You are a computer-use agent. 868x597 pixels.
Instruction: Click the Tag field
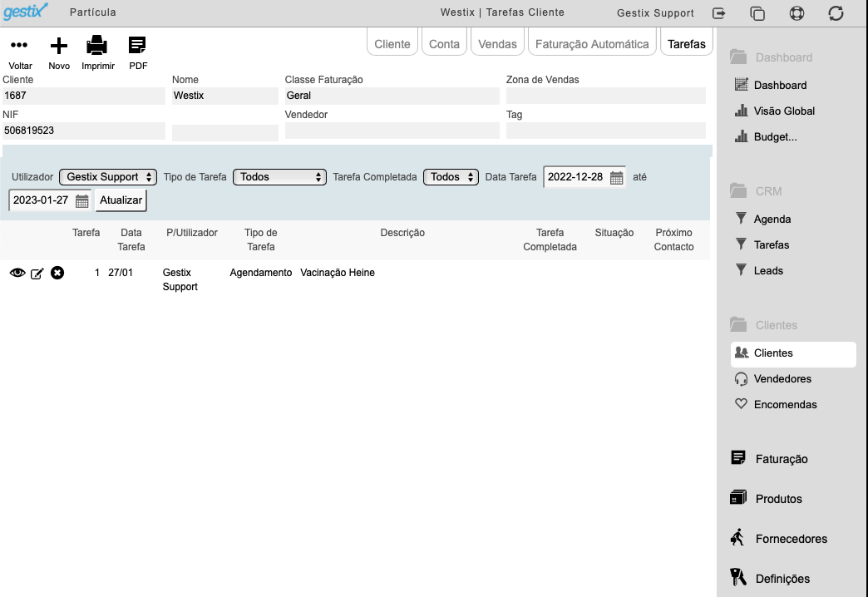coord(605,131)
